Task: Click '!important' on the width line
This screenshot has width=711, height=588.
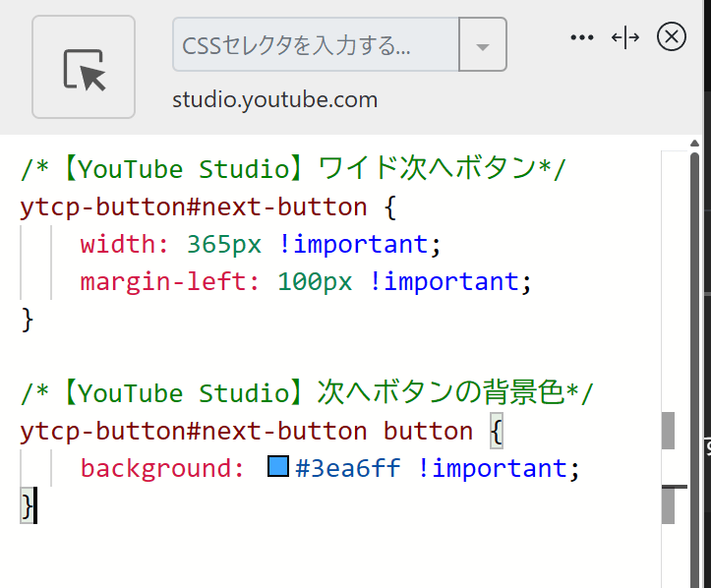Action: (353, 244)
